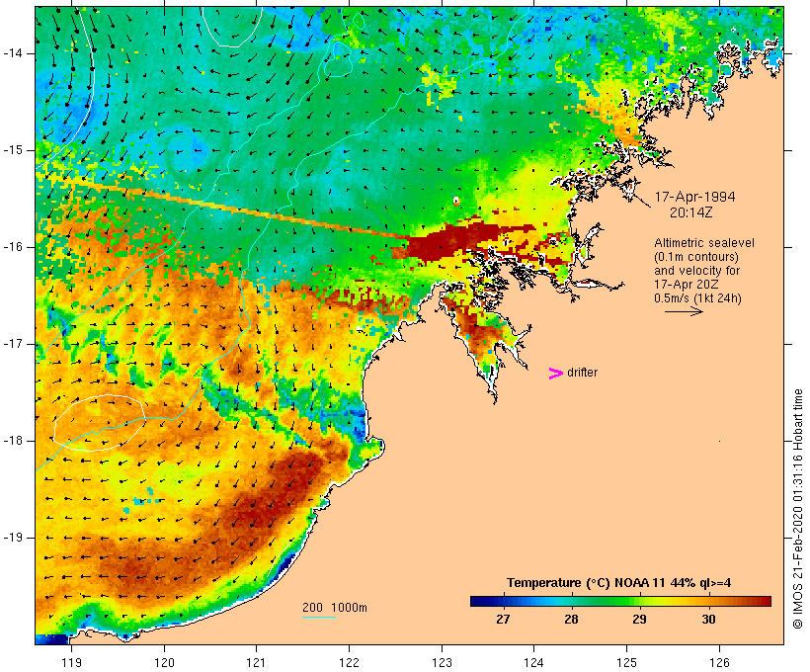Image resolution: width=810 pixels, height=672 pixels.
Task: Click the temperature colorbar gradient
Action: 620,601
